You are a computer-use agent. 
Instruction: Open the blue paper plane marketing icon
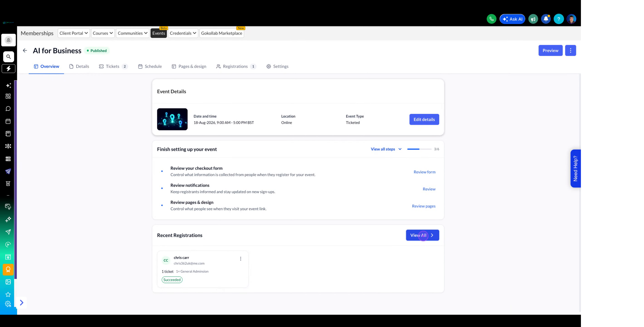[x=8, y=171]
